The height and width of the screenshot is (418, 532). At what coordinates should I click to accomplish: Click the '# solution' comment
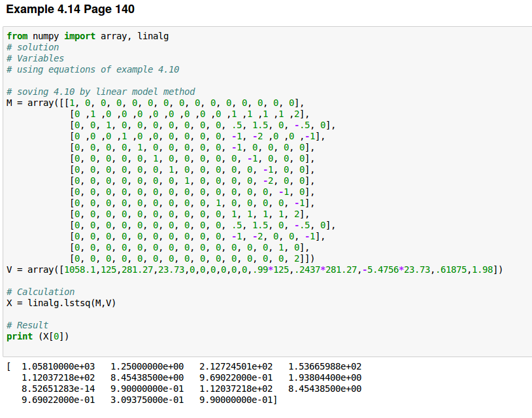33,47
